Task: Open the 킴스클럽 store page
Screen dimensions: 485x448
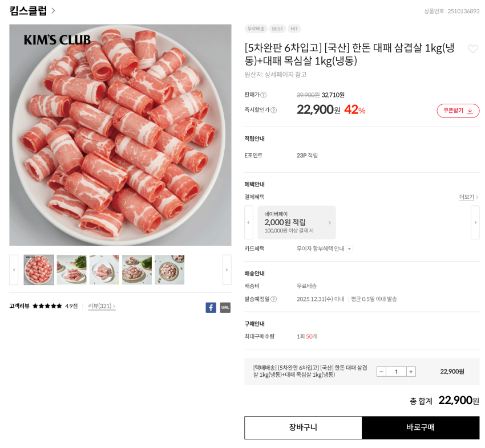Action: [x=32, y=11]
